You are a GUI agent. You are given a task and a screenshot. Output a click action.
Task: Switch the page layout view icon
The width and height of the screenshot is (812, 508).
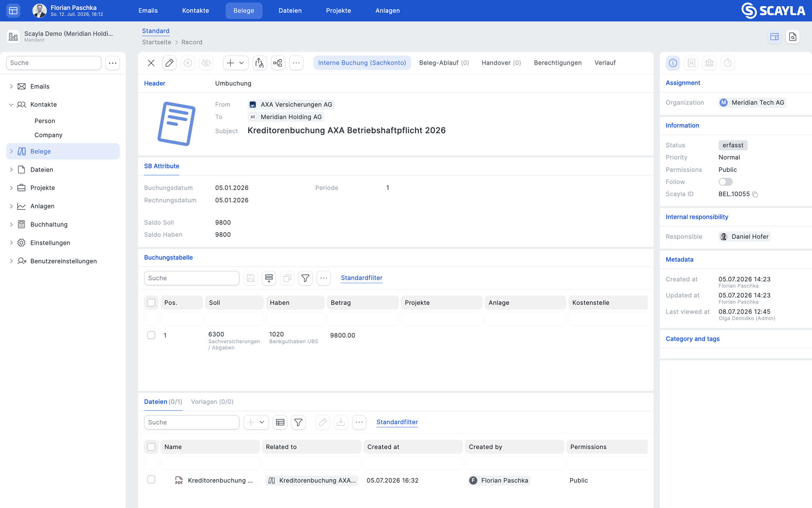tap(774, 37)
